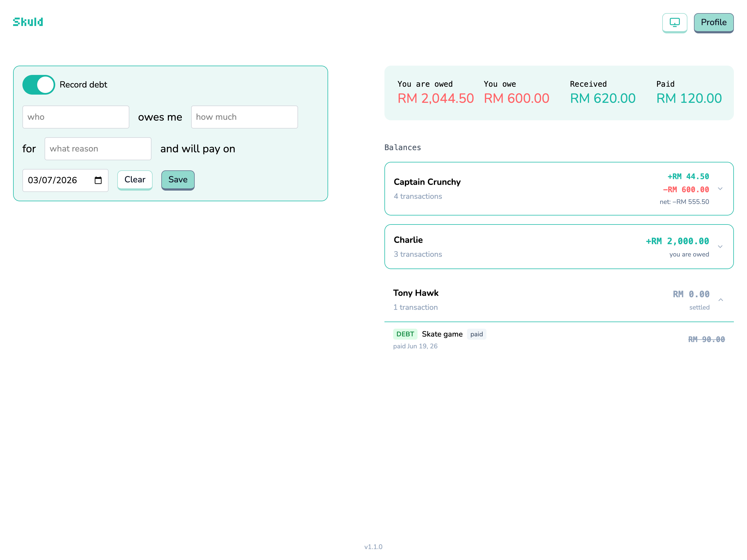The image size is (747, 560).
Task: Focus the 'how much' amount field
Action: (x=244, y=117)
